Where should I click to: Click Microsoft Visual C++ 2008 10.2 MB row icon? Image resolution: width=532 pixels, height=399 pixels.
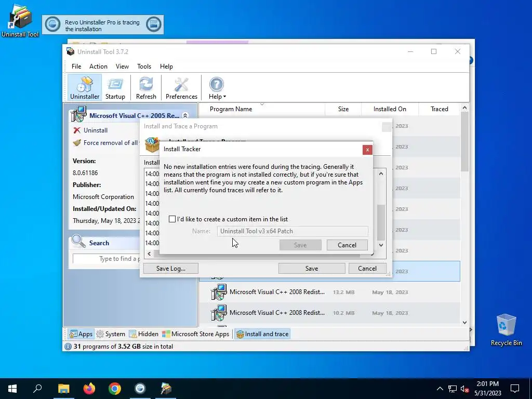pos(219,313)
